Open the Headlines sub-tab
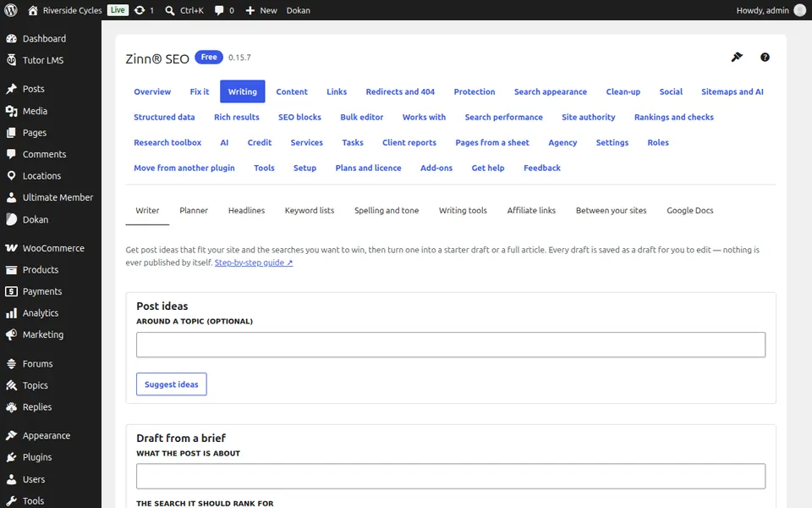 pyautogui.click(x=246, y=211)
